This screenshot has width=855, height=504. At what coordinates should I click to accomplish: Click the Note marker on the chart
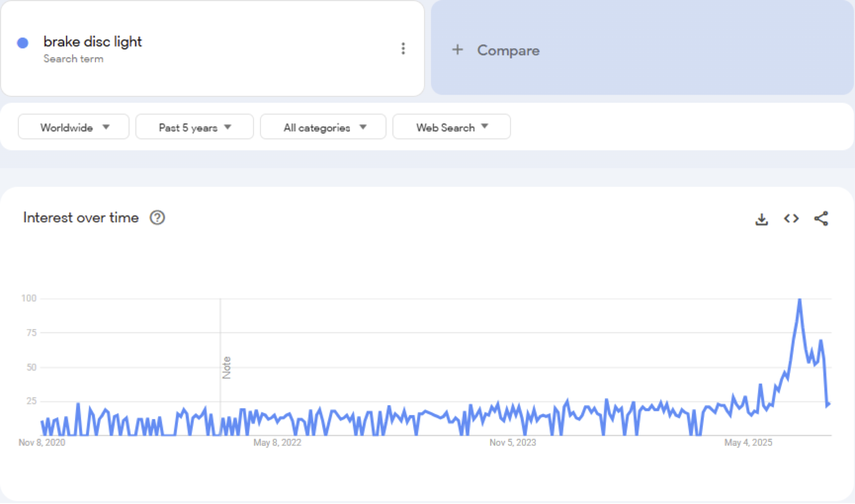coord(227,368)
